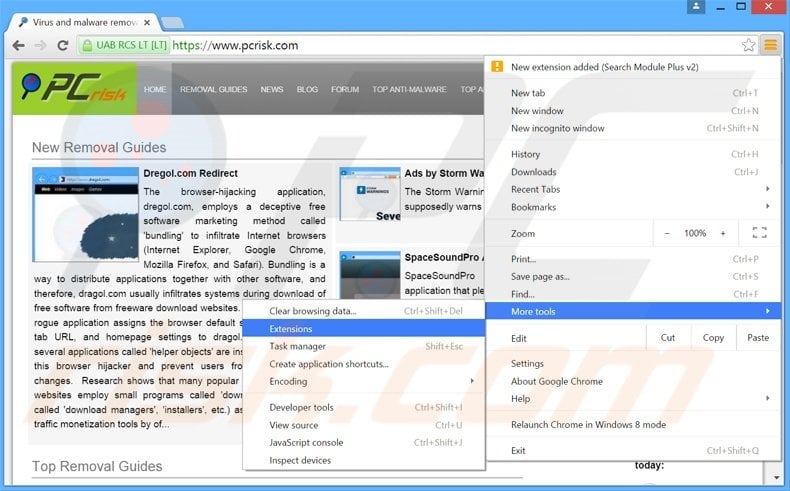Expand the Encoding submenu arrow
The image size is (790, 491).
pyautogui.click(x=472, y=381)
